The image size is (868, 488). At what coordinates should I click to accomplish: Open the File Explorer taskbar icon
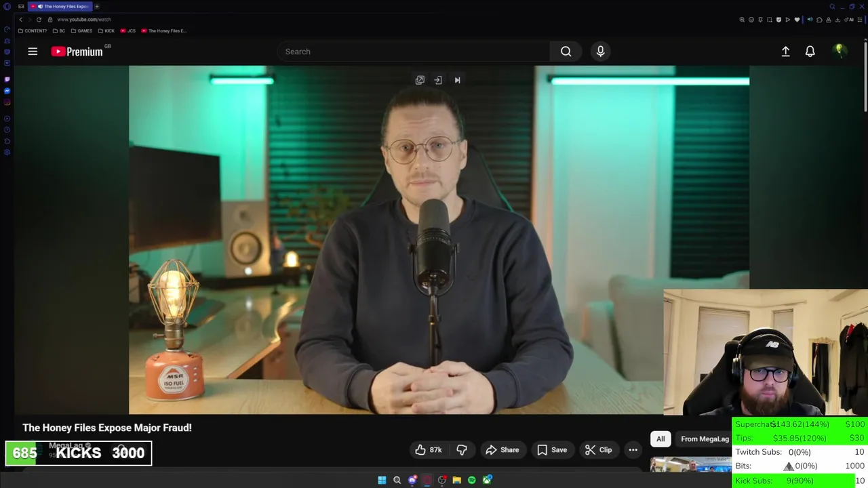(x=456, y=480)
